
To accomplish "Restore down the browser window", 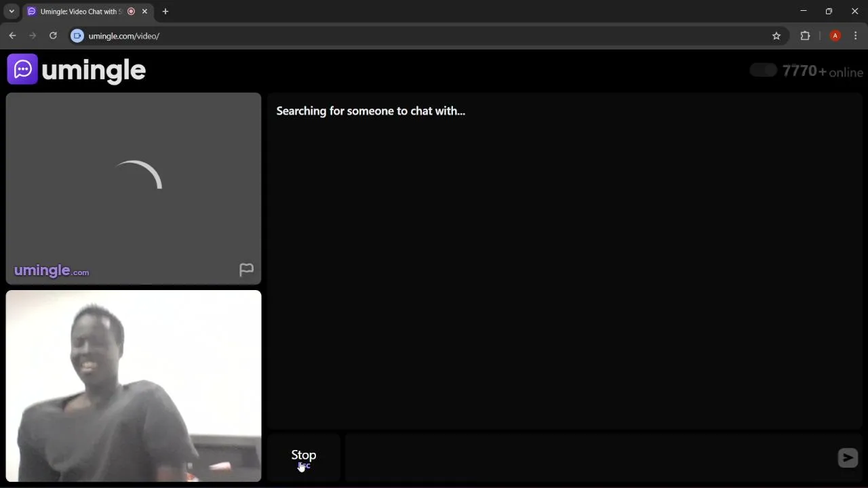I will coord(829,11).
